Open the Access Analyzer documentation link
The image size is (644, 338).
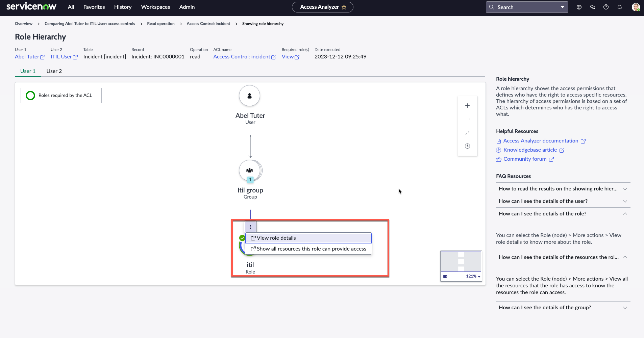pyautogui.click(x=541, y=141)
